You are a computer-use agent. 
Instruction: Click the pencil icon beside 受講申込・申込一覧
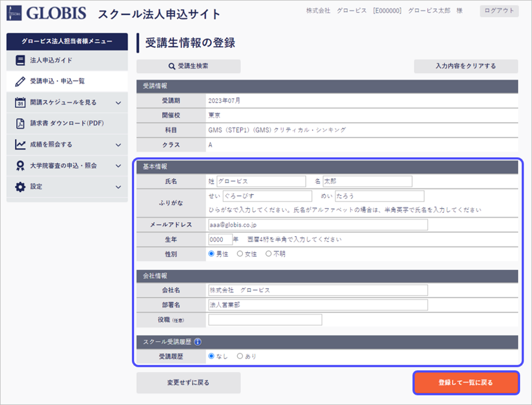20,81
